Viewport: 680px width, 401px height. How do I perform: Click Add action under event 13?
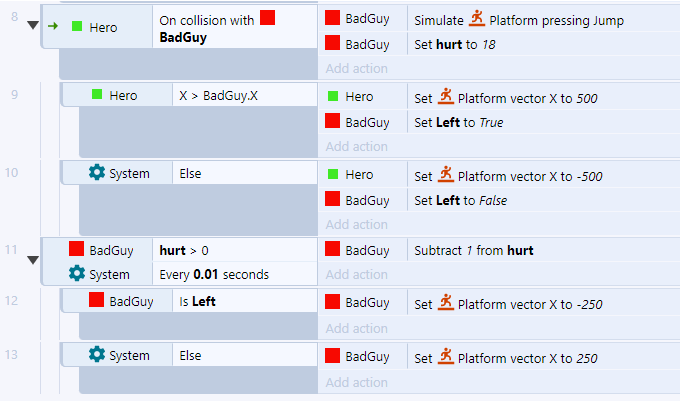(356, 382)
